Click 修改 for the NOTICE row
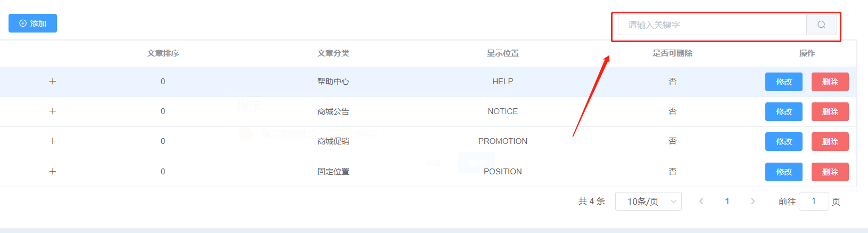 click(784, 111)
